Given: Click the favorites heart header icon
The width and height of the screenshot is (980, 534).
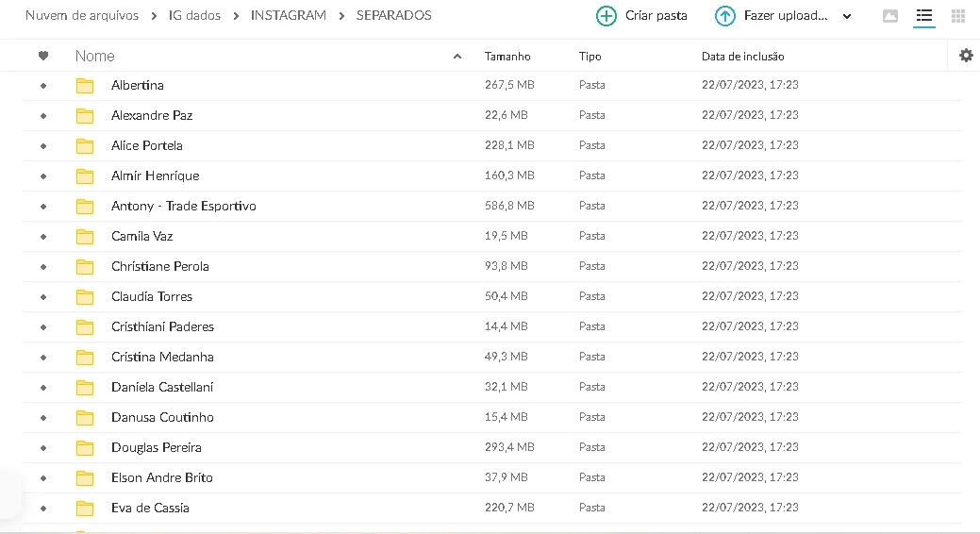Looking at the screenshot, I should (x=43, y=56).
